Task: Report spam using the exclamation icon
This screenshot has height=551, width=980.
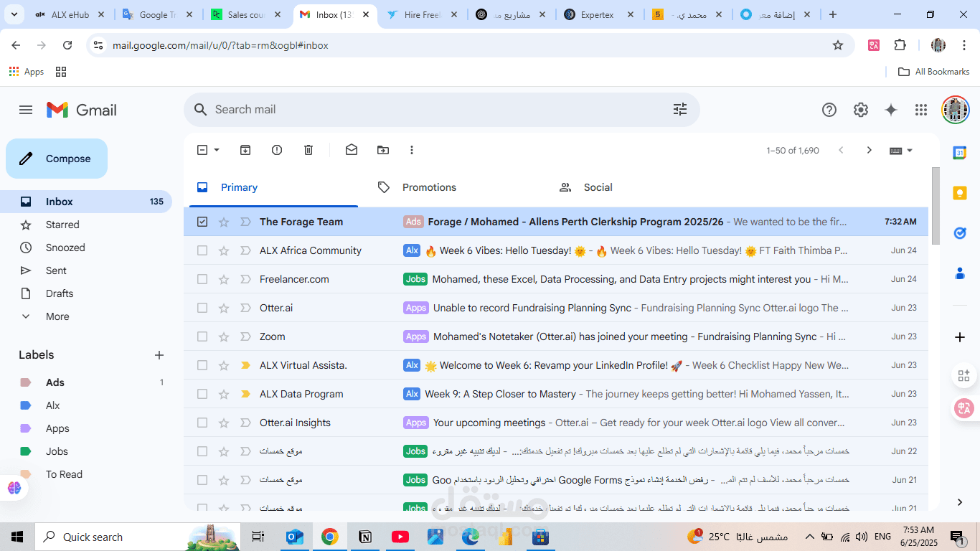Action: tap(277, 150)
